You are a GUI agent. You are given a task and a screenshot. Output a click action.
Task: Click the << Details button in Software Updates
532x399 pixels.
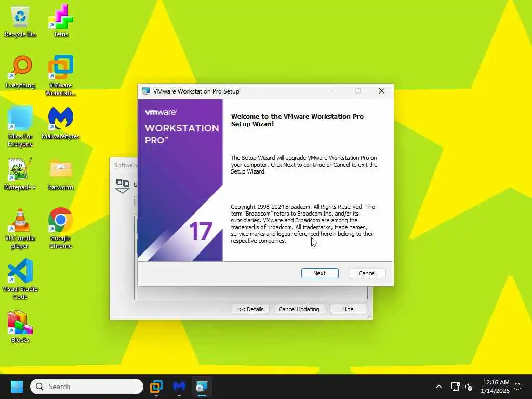[x=250, y=309]
